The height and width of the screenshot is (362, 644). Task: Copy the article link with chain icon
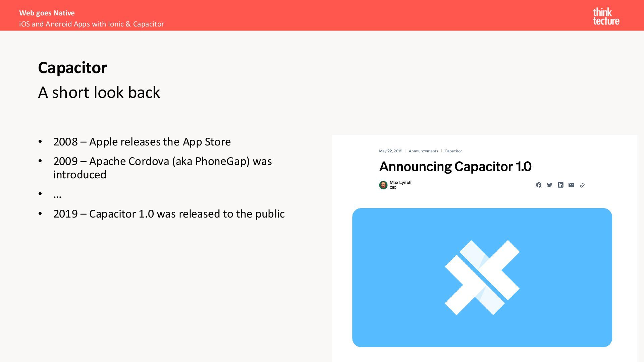[582, 185]
